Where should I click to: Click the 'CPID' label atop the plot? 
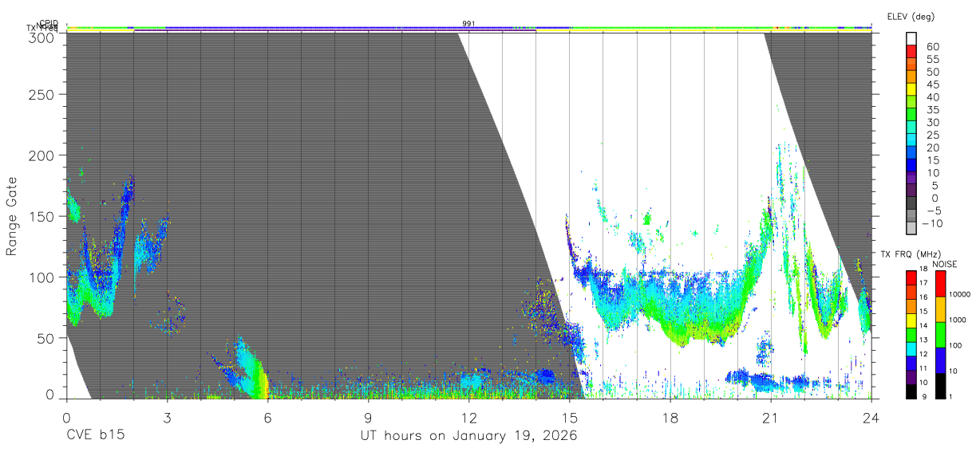(48, 23)
